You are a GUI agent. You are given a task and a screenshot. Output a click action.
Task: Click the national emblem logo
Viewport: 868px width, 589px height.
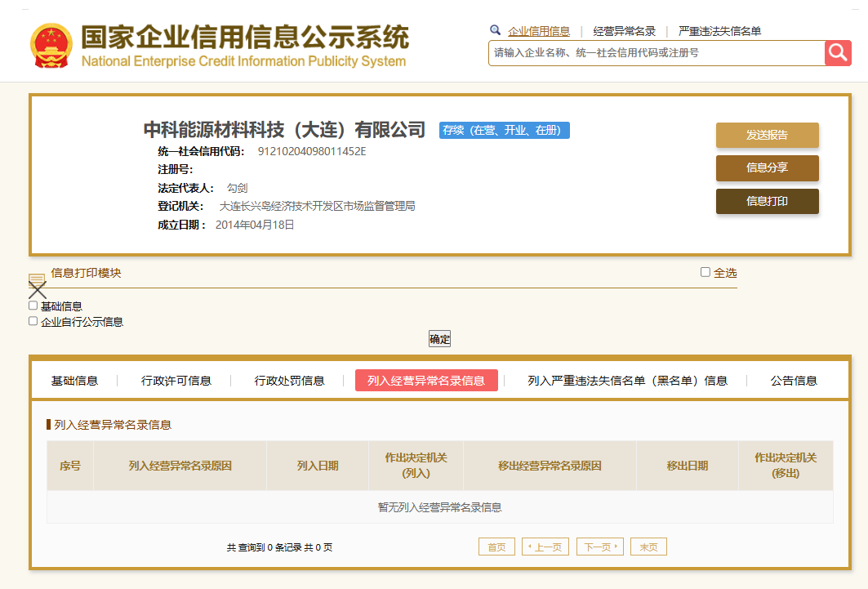click(x=51, y=46)
